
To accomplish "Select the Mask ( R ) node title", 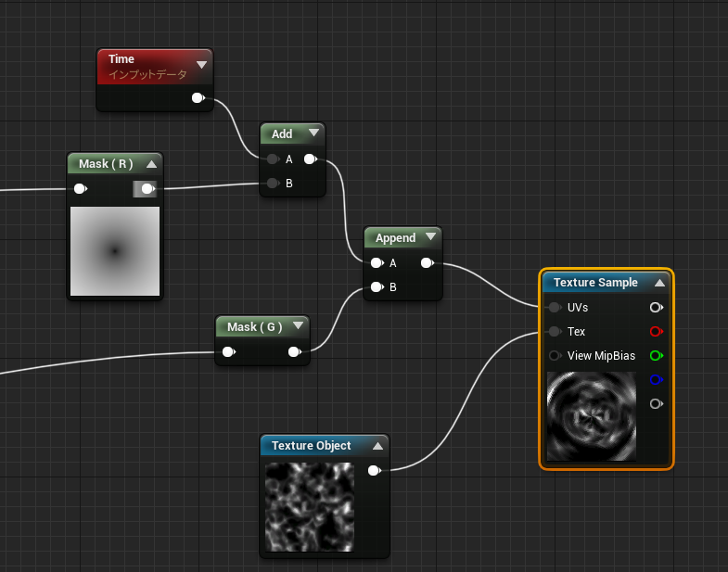I will [x=106, y=164].
